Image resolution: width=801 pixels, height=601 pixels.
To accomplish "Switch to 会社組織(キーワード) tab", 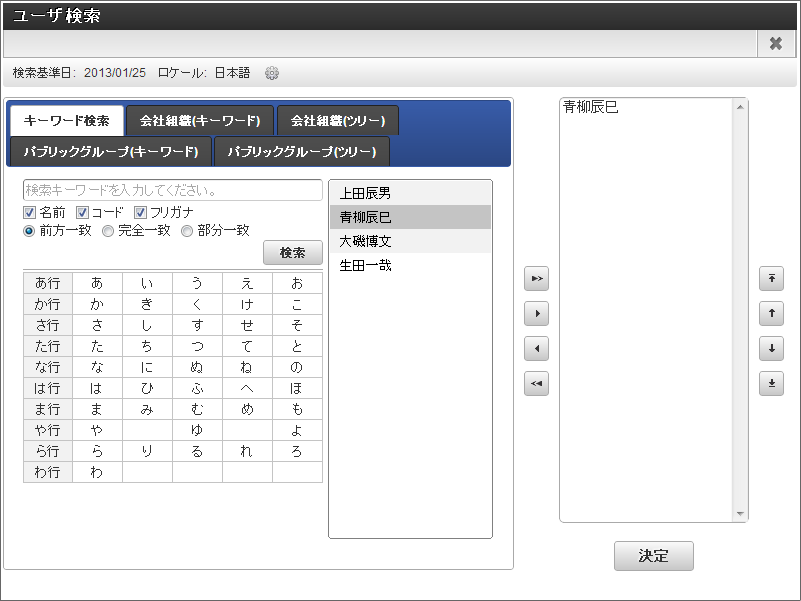I will (200, 121).
